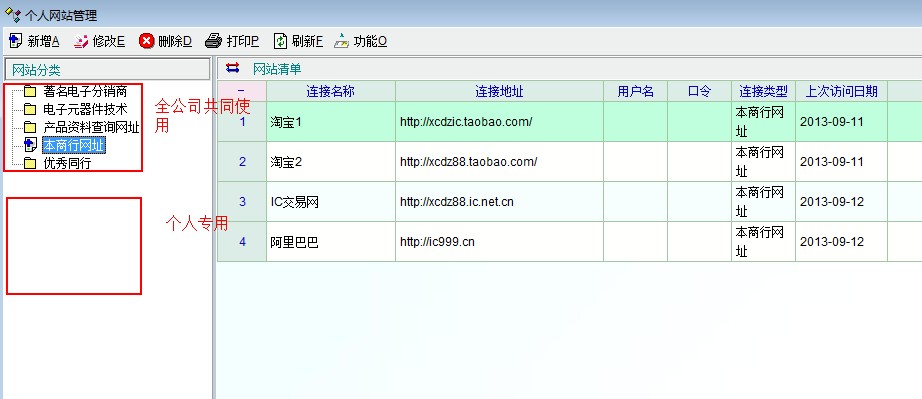Image resolution: width=922 pixels, height=399 pixels.
Task: Sort by 连接名称 column header
Action: pos(330,91)
